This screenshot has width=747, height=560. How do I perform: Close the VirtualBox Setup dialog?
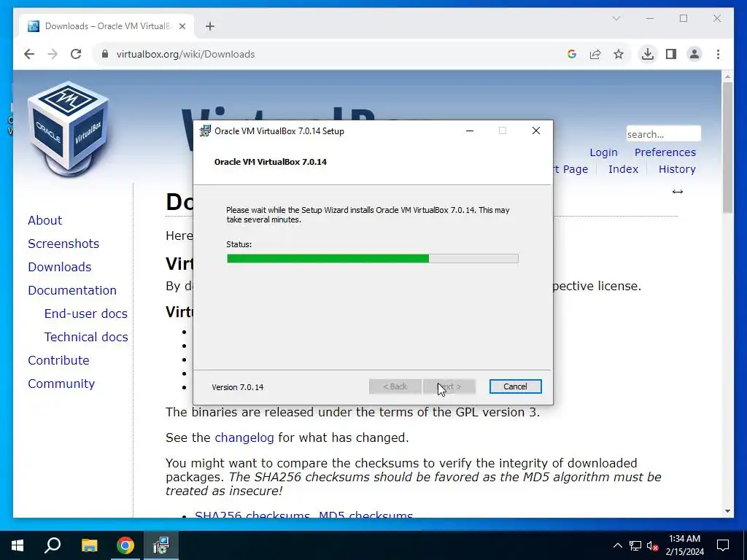tap(536, 131)
